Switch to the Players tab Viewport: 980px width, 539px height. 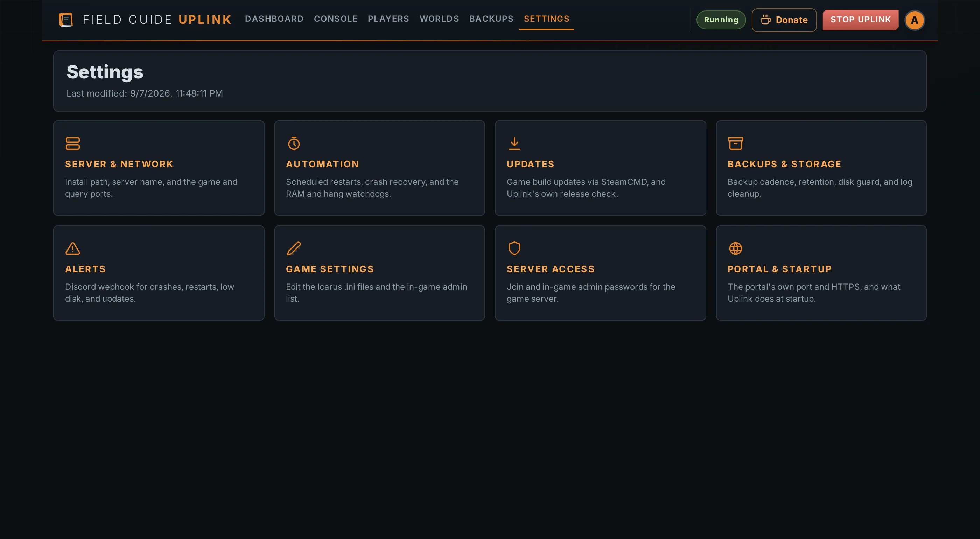(388, 19)
